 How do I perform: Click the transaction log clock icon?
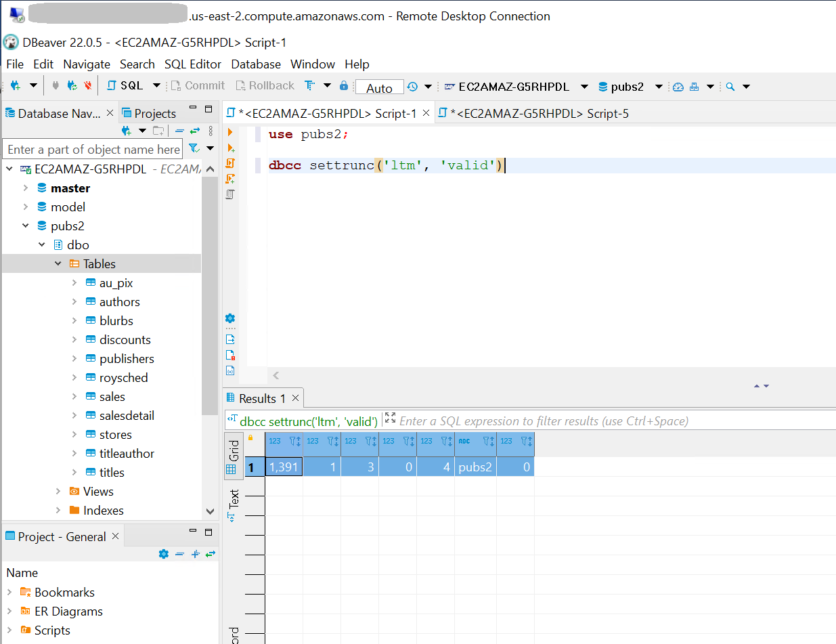click(412, 87)
